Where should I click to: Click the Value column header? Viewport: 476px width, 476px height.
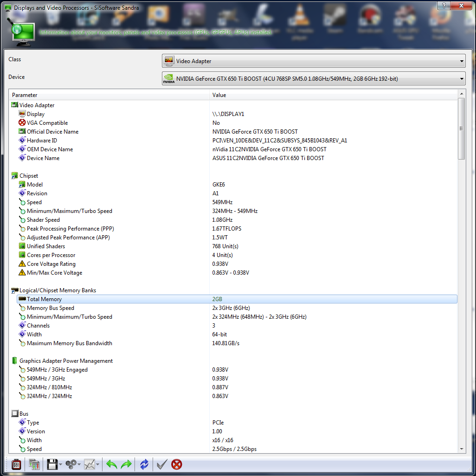(332, 95)
